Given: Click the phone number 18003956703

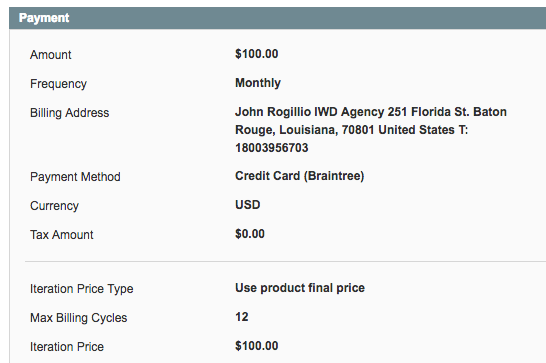Looking at the screenshot, I should (x=272, y=148).
